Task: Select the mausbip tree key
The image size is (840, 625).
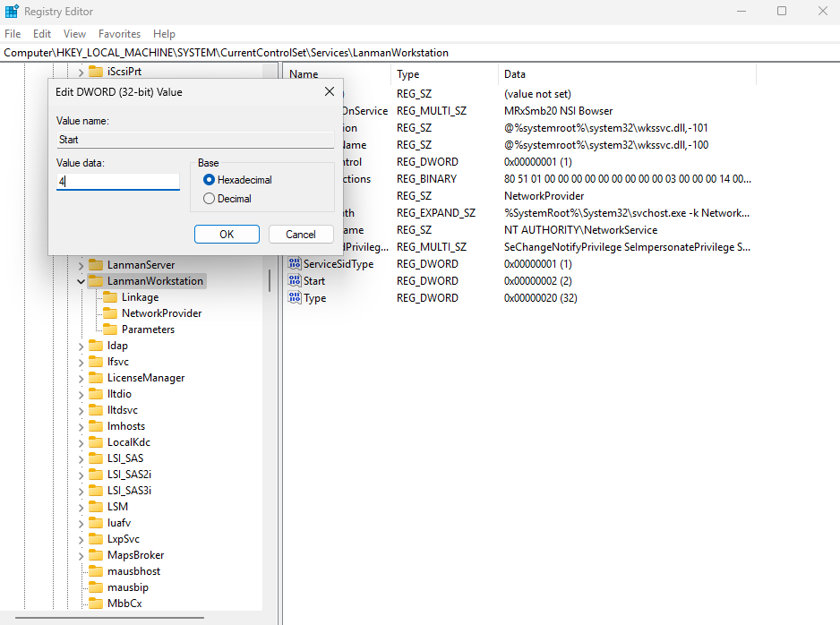Action: (127, 587)
